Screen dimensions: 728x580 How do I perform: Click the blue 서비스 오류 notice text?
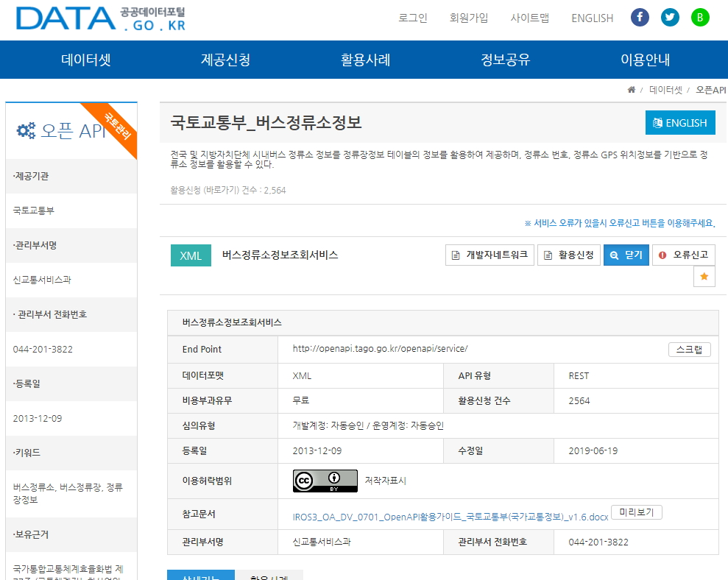pyautogui.click(x=619, y=223)
